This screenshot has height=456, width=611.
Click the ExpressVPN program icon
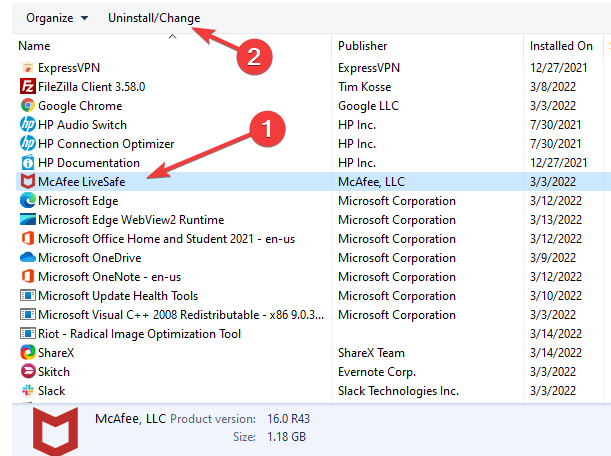[28, 67]
